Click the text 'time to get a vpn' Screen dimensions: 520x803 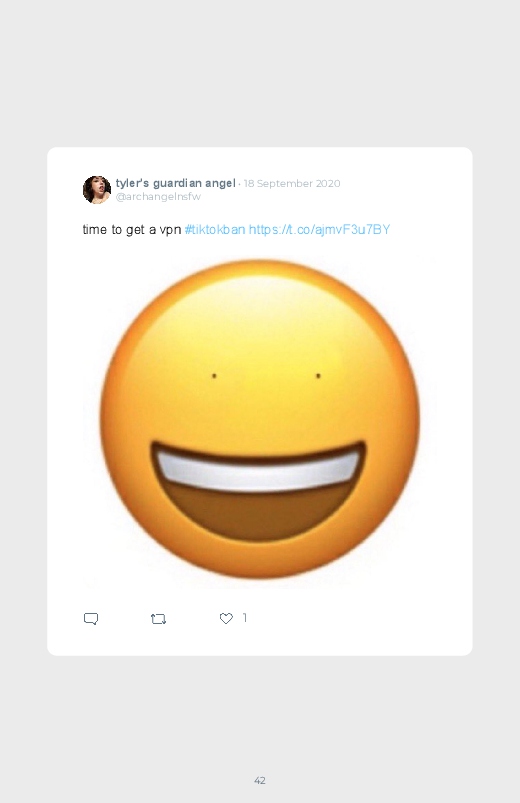[x=132, y=229]
